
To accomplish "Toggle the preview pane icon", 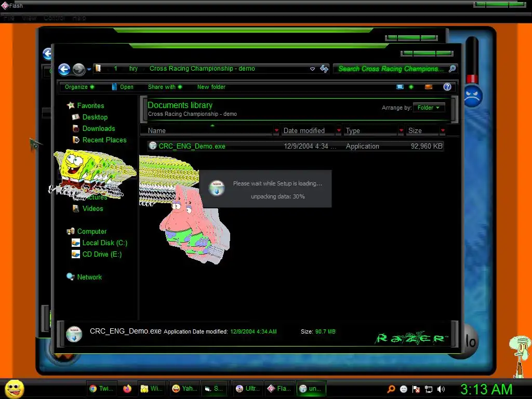I will [429, 87].
